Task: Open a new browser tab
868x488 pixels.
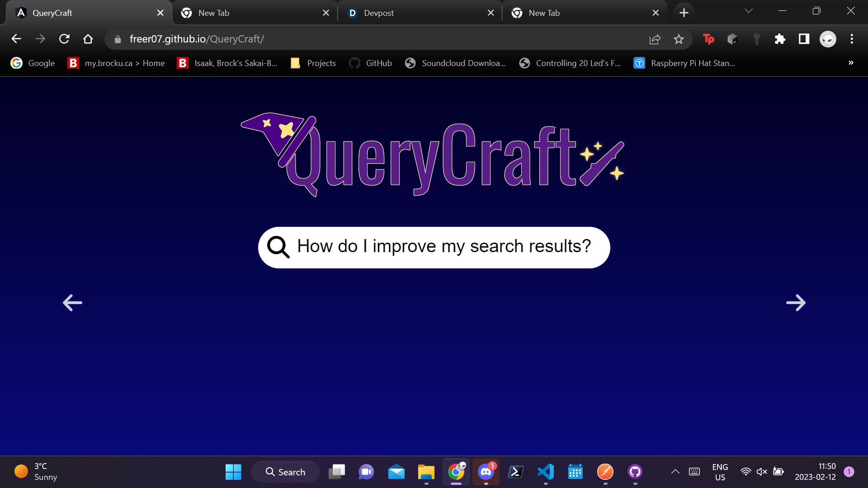Action: (x=684, y=13)
